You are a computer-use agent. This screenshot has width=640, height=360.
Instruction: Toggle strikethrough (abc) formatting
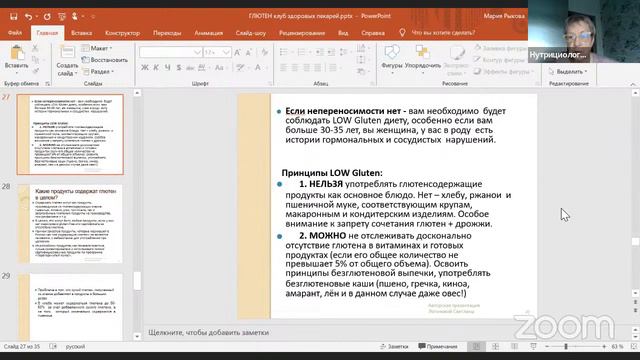click(190, 68)
